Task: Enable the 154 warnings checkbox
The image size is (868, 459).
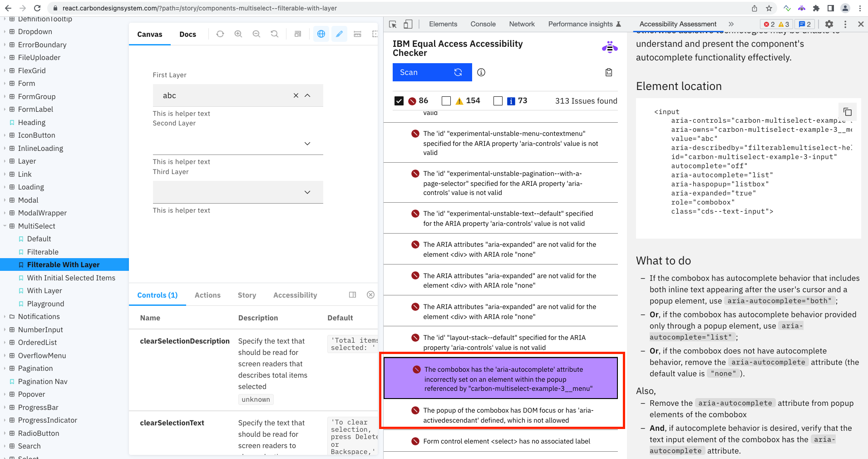Action: tap(446, 101)
